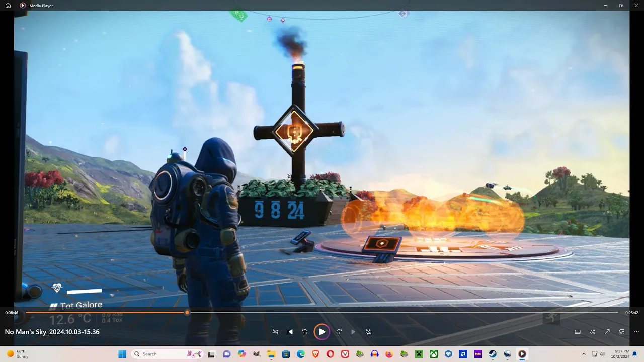
Task: Open Audacity from the taskbar
Action: [374, 354]
